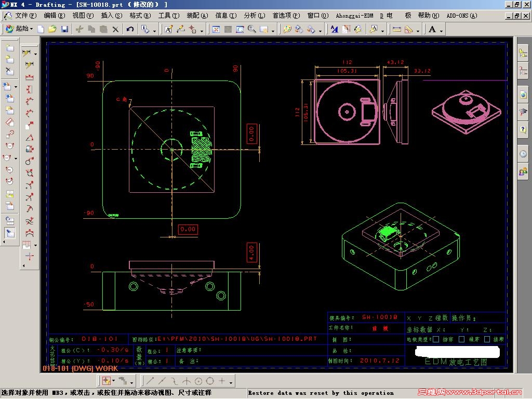The image size is (532, 399).
Task: Open the 分析(L) menu
Action: tap(255, 16)
